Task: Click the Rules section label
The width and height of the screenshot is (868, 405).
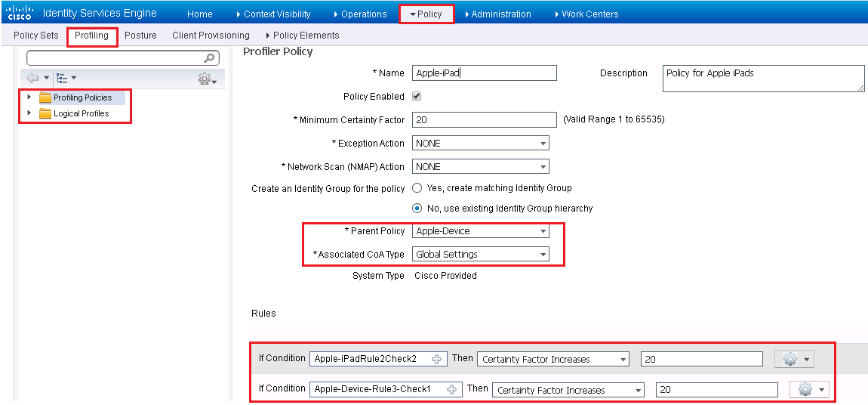Action: [263, 313]
